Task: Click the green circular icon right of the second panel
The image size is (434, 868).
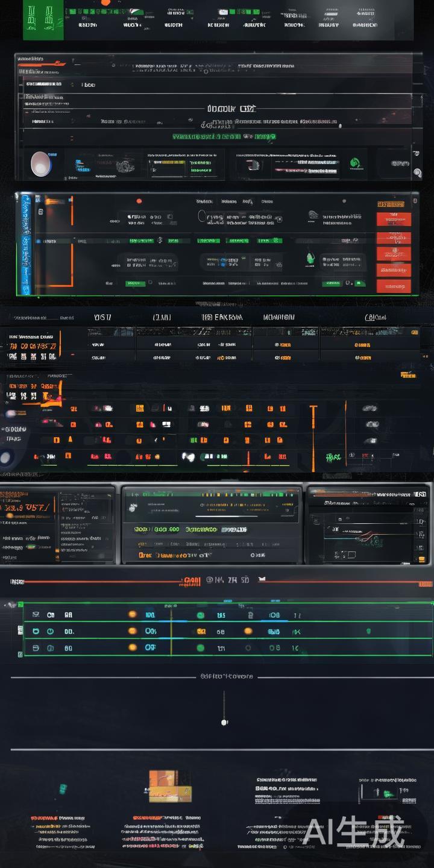Action: click(355, 163)
